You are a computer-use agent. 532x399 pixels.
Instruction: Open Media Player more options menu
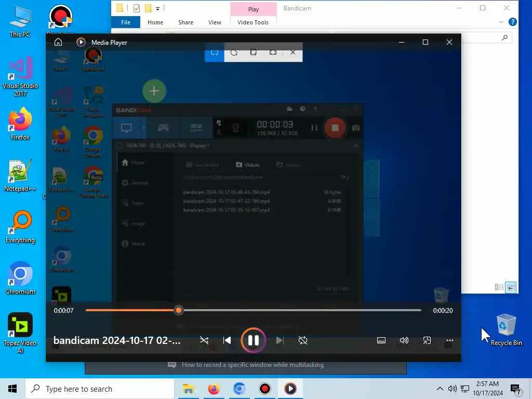(x=449, y=340)
